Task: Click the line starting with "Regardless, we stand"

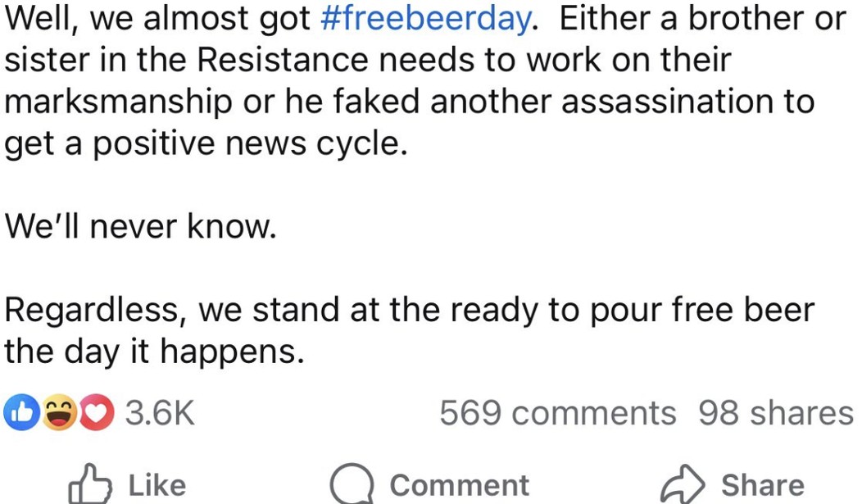Action: click(x=410, y=310)
